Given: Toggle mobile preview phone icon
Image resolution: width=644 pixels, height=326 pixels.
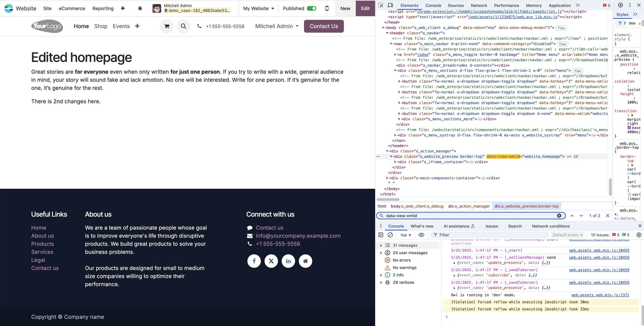Looking at the screenshot, I should click(x=327, y=8).
